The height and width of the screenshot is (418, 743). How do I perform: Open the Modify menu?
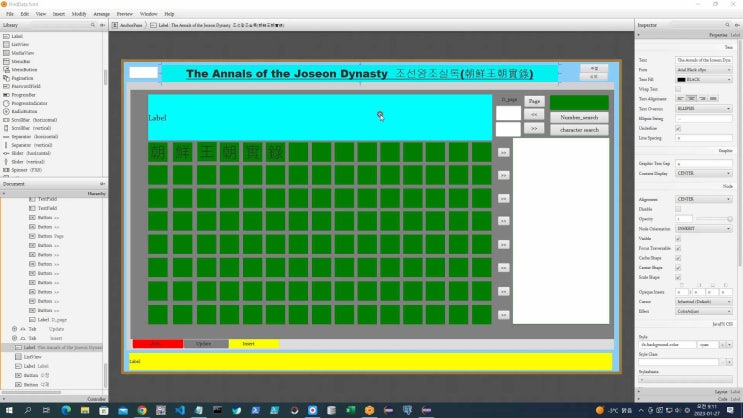pyautogui.click(x=79, y=14)
